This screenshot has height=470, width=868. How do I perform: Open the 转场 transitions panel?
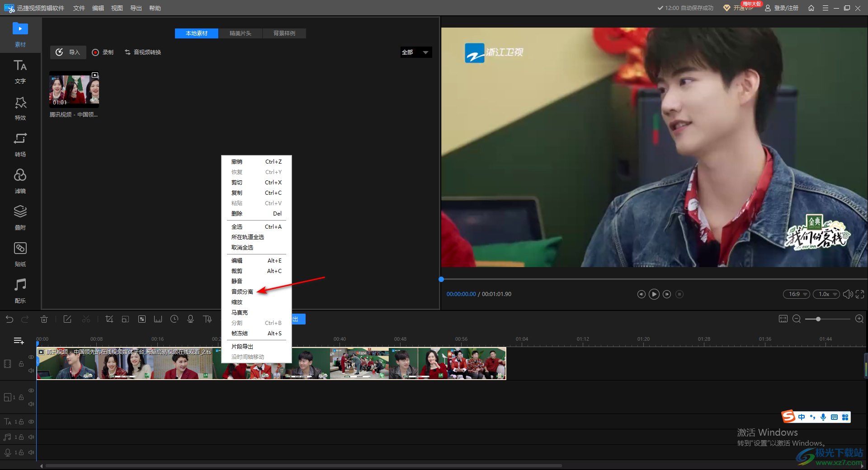(20, 145)
